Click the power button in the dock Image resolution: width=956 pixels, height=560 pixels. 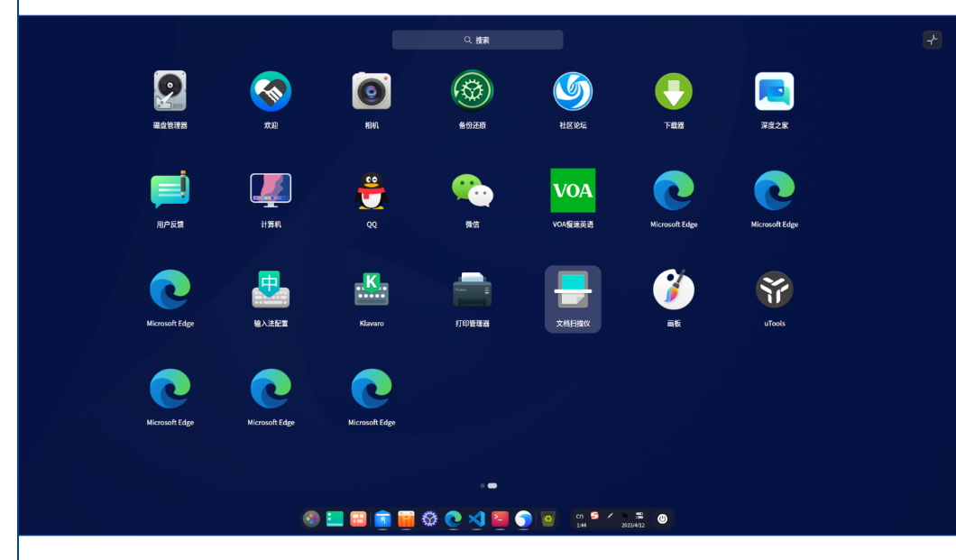coord(662,519)
